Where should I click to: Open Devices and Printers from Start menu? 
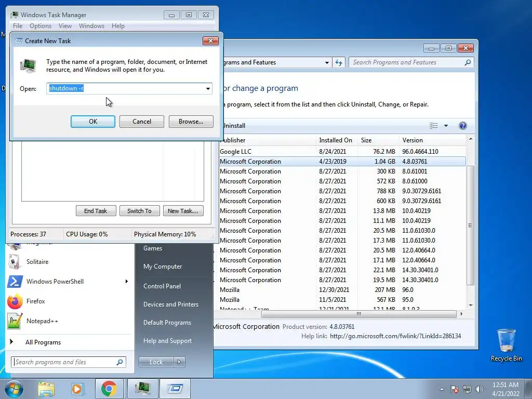point(170,304)
